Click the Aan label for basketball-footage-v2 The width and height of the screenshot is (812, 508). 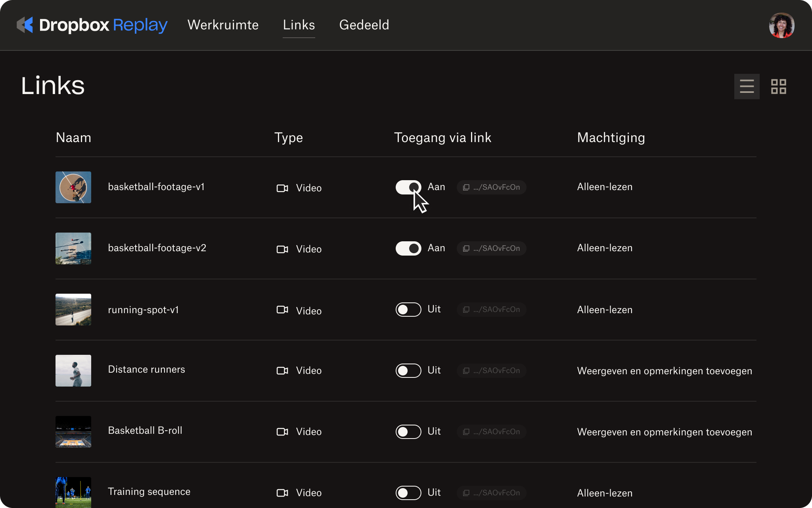[x=436, y=248]
